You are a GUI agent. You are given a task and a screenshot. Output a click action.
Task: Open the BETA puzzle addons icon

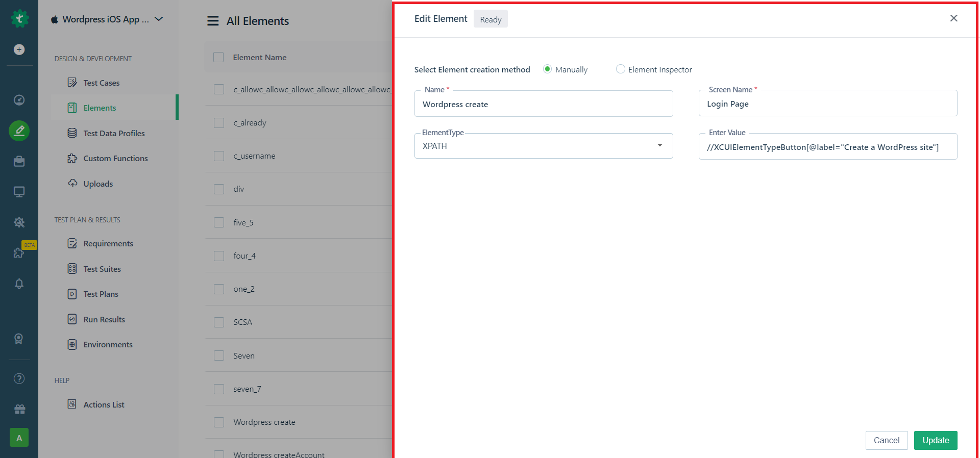point(19,252)
